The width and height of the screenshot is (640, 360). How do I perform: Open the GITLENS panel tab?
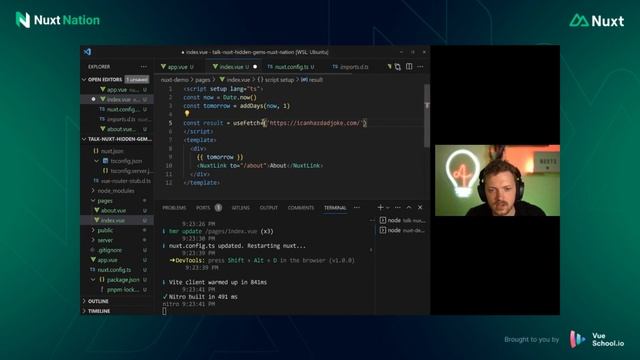coord(240,207)
